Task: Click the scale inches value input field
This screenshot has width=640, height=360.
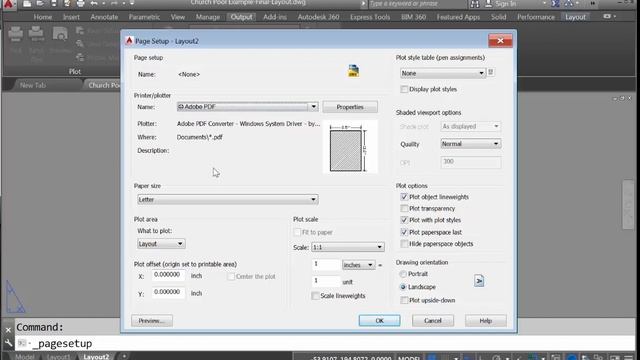Action: [326, 264]
